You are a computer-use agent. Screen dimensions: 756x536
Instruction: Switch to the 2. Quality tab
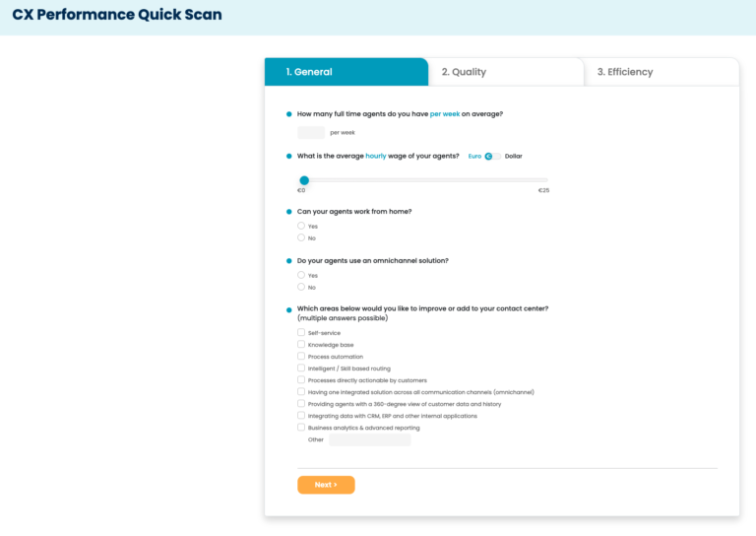506,72
